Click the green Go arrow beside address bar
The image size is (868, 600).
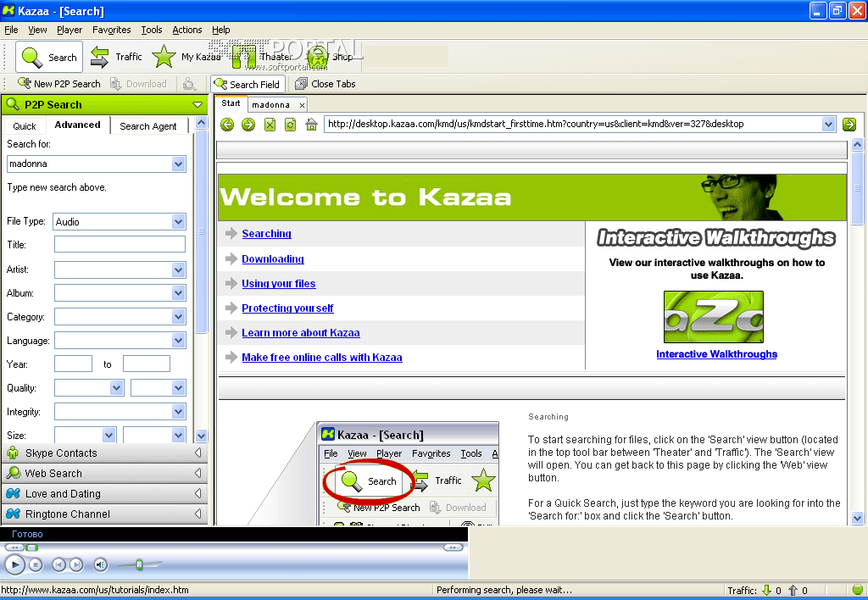click(x=849, y=125)
